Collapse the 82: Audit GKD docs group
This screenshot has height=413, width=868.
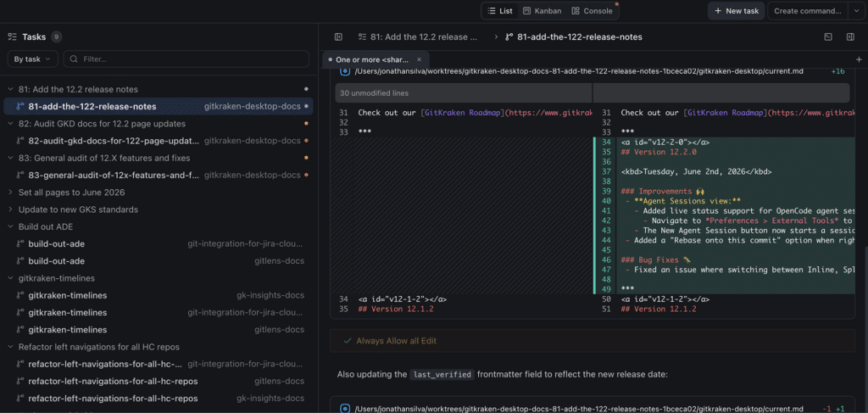[10, 124]
